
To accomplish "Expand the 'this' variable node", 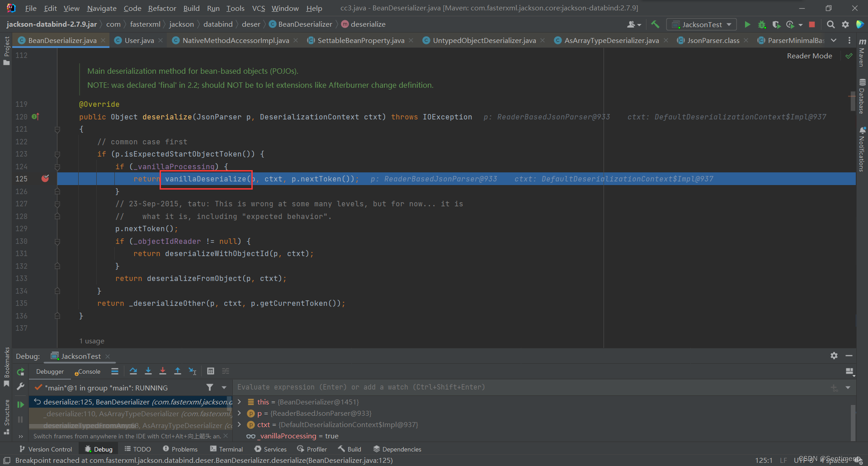I will click(x=239, y=402).
